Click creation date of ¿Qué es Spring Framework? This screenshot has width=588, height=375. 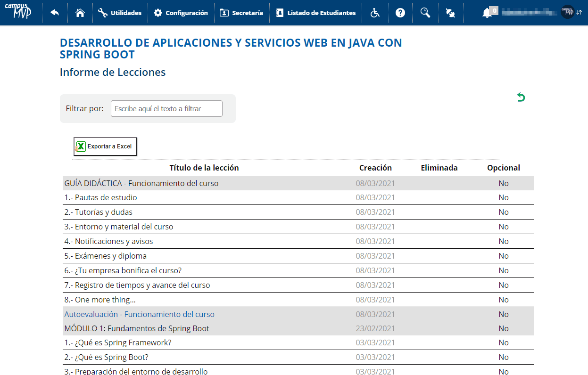pyautogui.click(x=375, y=342)
